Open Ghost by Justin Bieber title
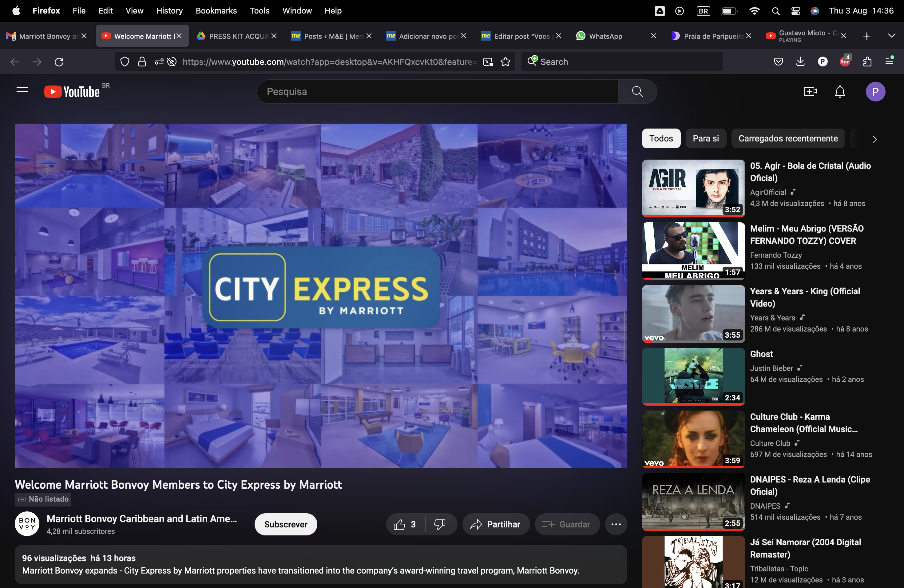This screenshot has height=588, width=904. (761, 354)
